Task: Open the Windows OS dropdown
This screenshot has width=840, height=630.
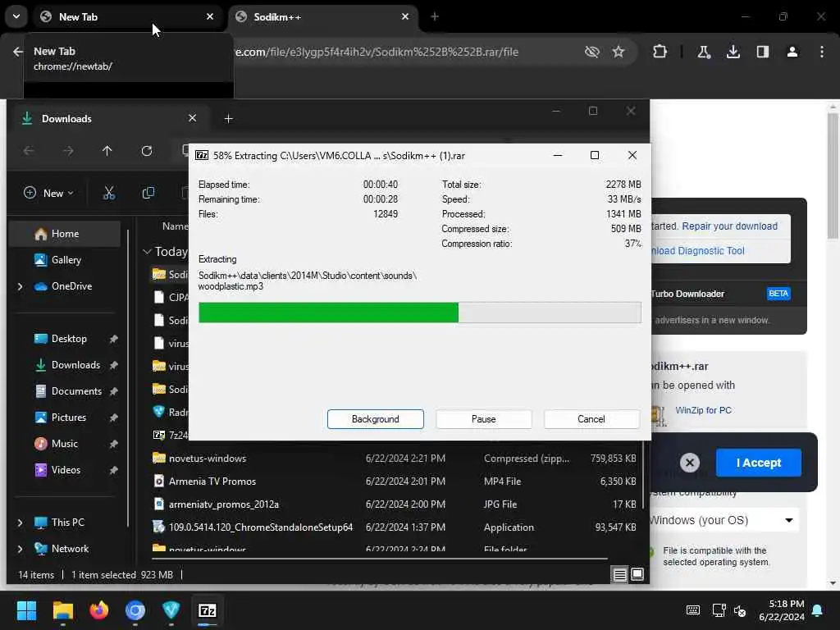Action: (x=724, y=520)
